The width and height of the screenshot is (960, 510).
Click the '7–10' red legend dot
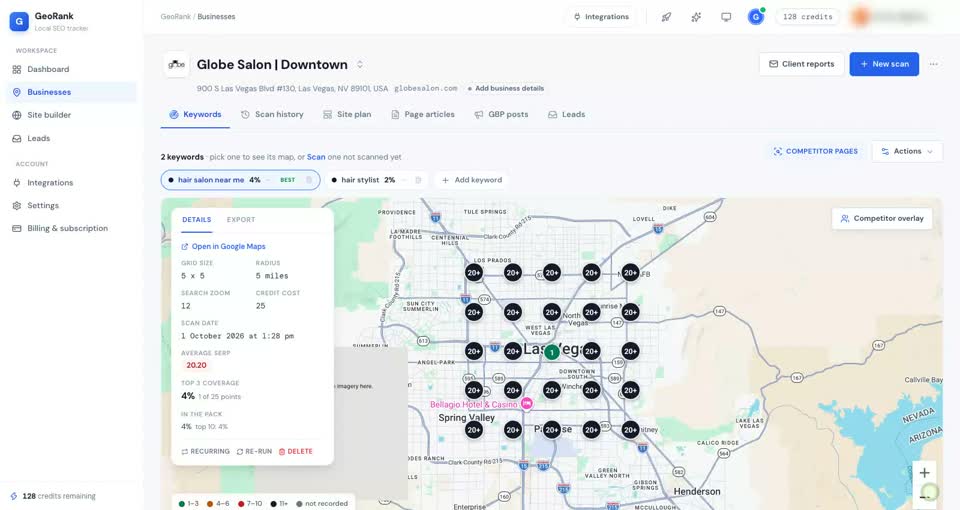click(x=241, y=504)
